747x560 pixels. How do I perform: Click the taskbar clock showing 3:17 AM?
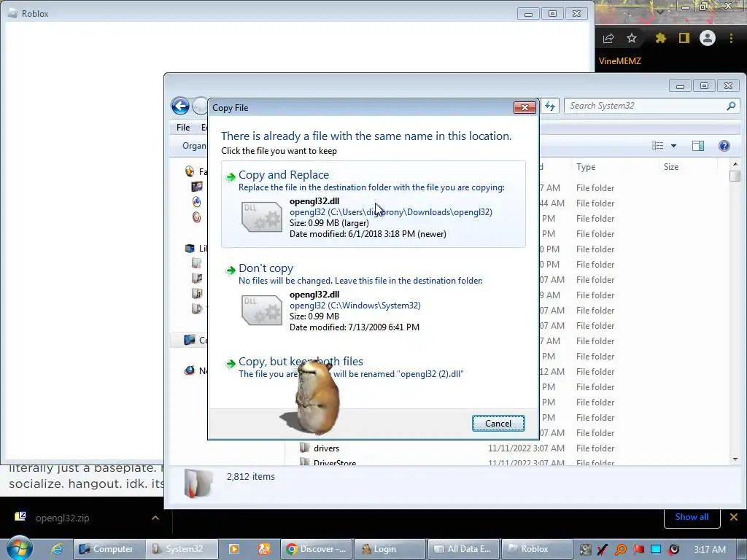[x=710, y=550]
